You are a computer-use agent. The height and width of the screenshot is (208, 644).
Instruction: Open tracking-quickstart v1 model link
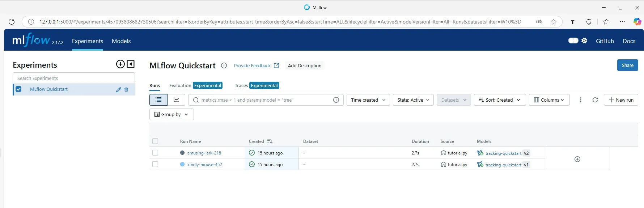503,165
